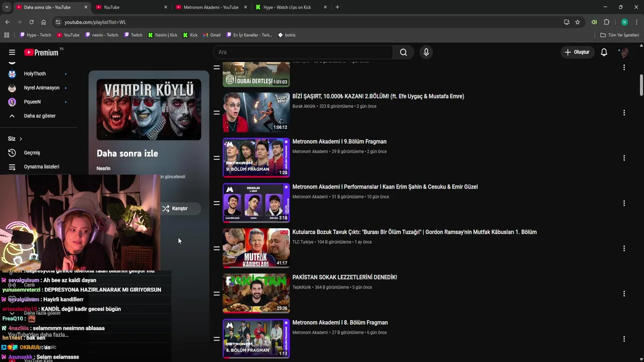Open browser home page icon

(44, 22)
